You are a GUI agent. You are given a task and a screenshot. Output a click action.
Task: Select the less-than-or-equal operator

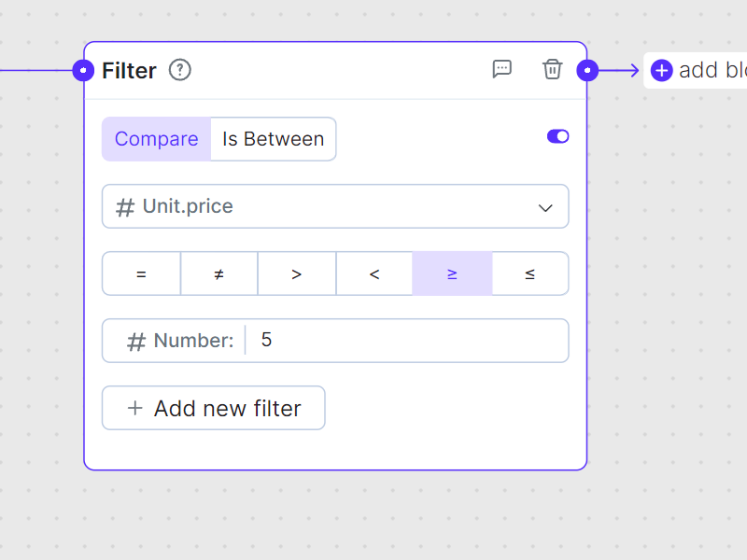[x=529, y=273]
